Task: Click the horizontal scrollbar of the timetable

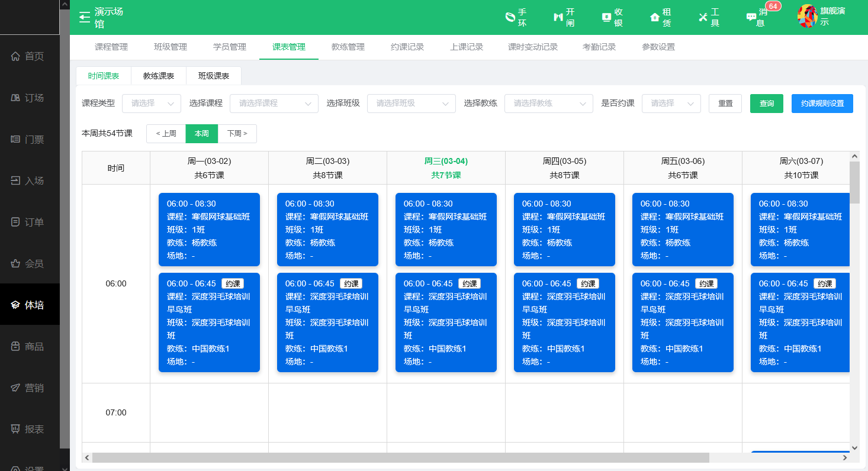Action: (x=400, y=457)
